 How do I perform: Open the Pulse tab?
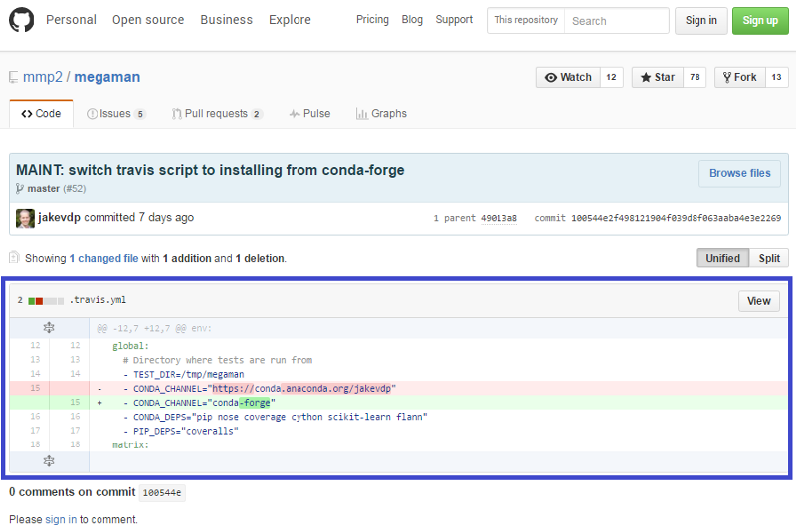click(x=309, y=114)
